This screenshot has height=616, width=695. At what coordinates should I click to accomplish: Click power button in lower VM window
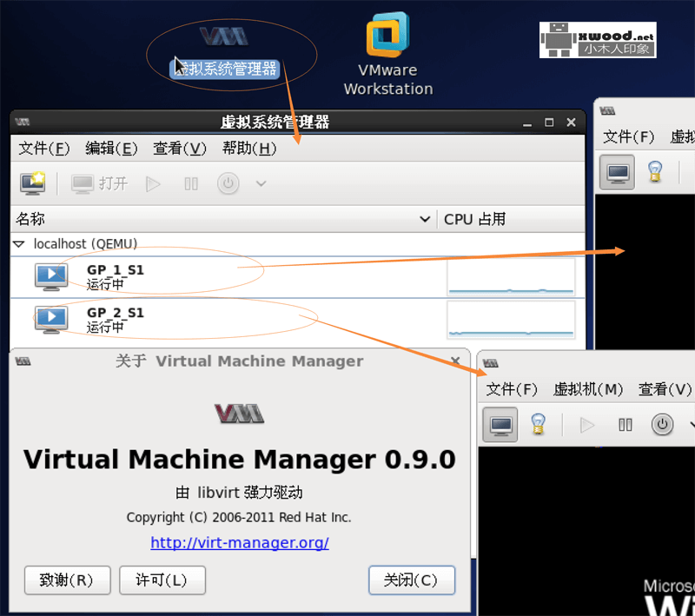tap(662, 425)
